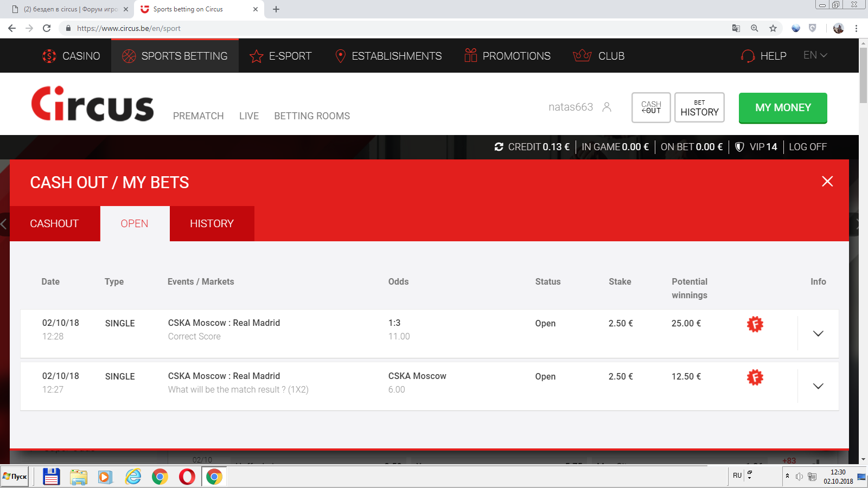Bookmark this page with the star icon

[773, 28]
